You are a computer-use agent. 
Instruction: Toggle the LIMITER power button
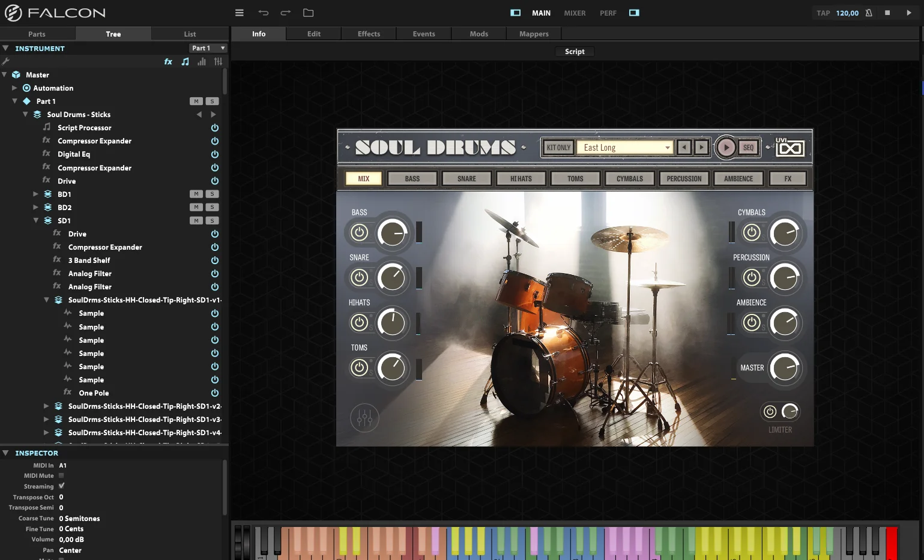(x=770, y=412)
